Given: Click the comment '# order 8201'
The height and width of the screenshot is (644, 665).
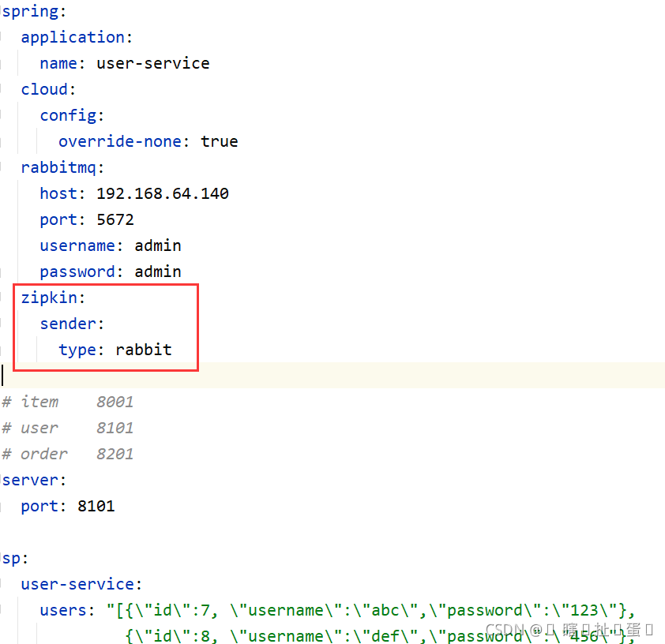Looking at the screenshot, I should point(68,454).
